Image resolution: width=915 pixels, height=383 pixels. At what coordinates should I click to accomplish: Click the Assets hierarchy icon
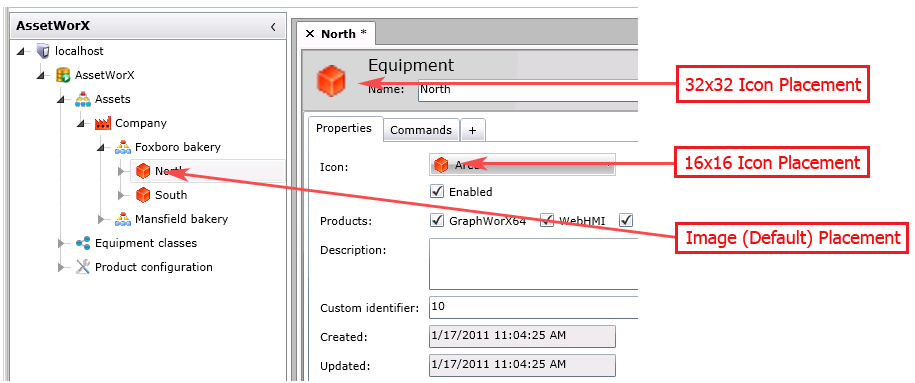coord(83,99)
